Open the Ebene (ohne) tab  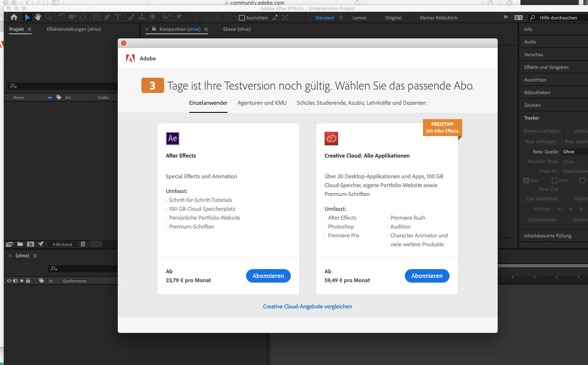click(237, 29)
